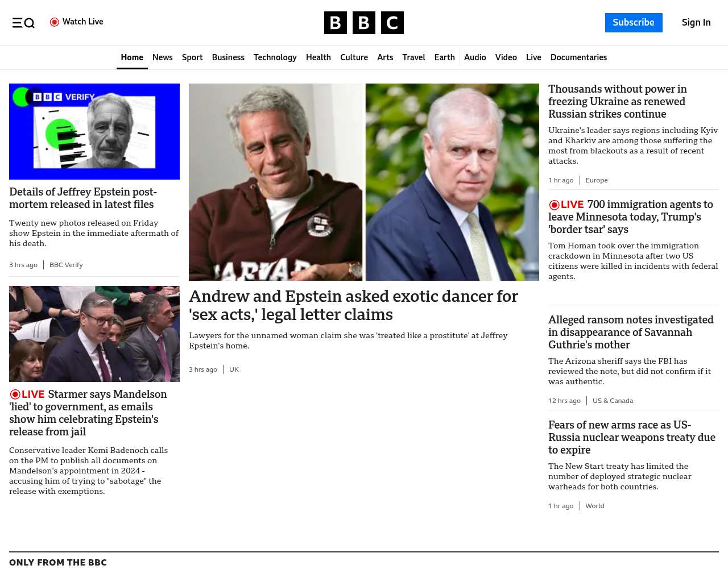This screenshot has height=582, width=728.
Task: Open the Earth section
Action: 444,57
